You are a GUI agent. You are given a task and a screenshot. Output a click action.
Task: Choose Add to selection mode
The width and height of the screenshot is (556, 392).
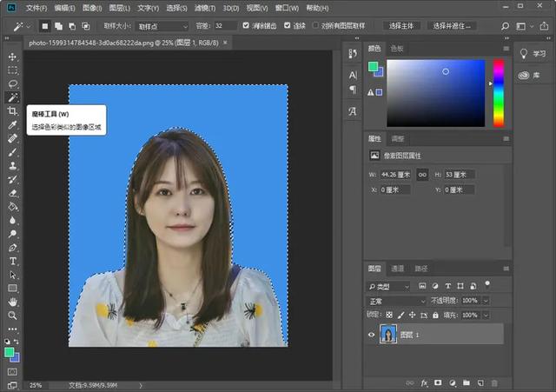[58, 26]
